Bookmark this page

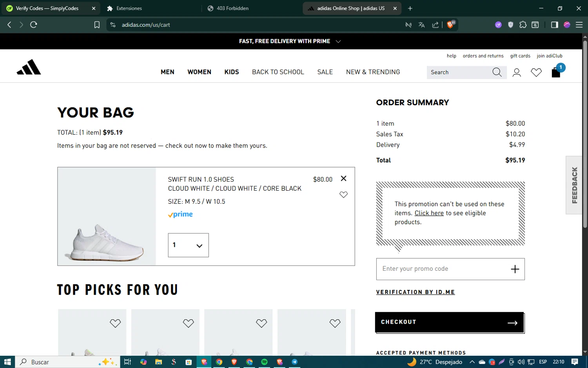[x=97, y=25]
